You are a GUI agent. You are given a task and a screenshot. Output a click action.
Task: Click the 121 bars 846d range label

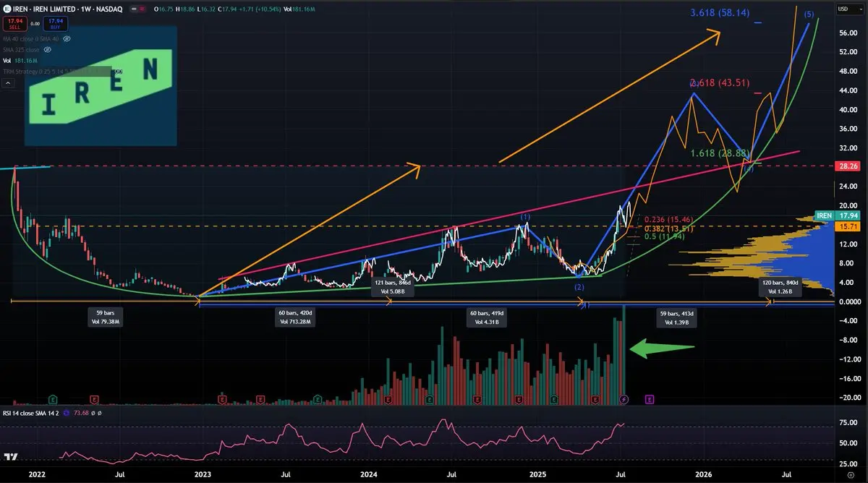tap(392, 289)
